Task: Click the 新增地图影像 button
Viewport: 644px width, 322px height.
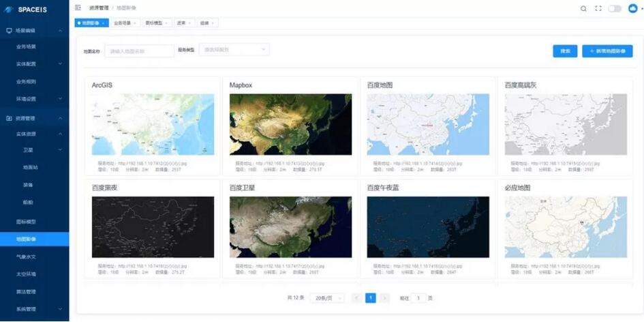Action: tap(607, 51)
